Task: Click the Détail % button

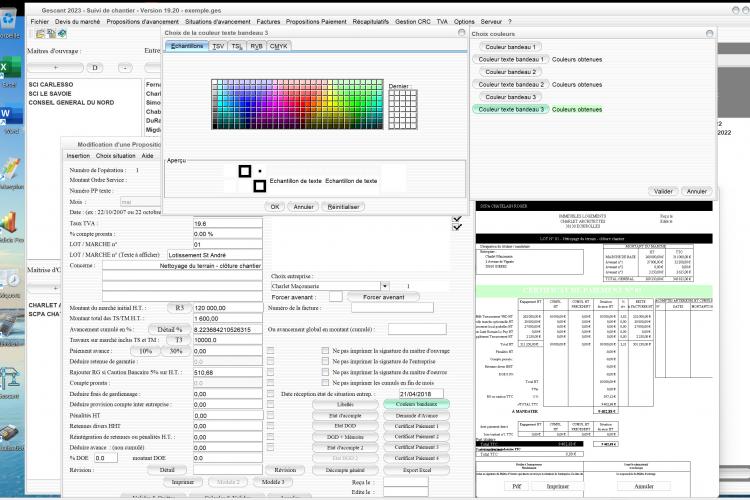Action: click(170, 329)
